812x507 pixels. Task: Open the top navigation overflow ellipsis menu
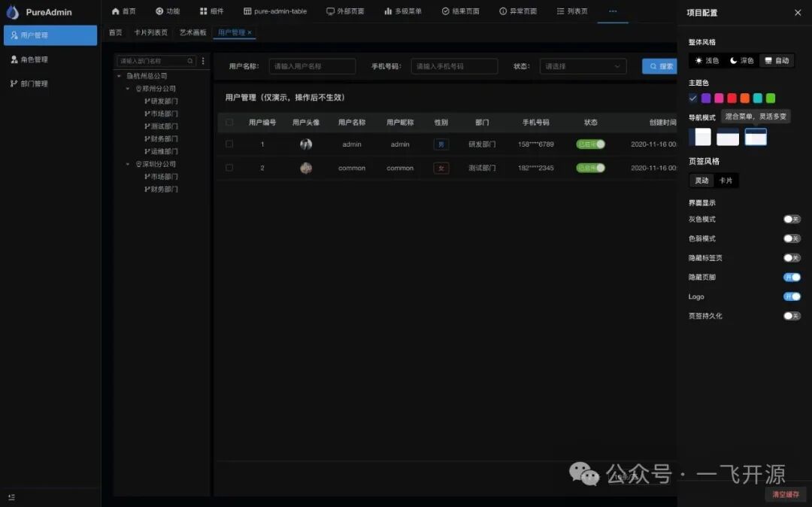click(613, 11)
